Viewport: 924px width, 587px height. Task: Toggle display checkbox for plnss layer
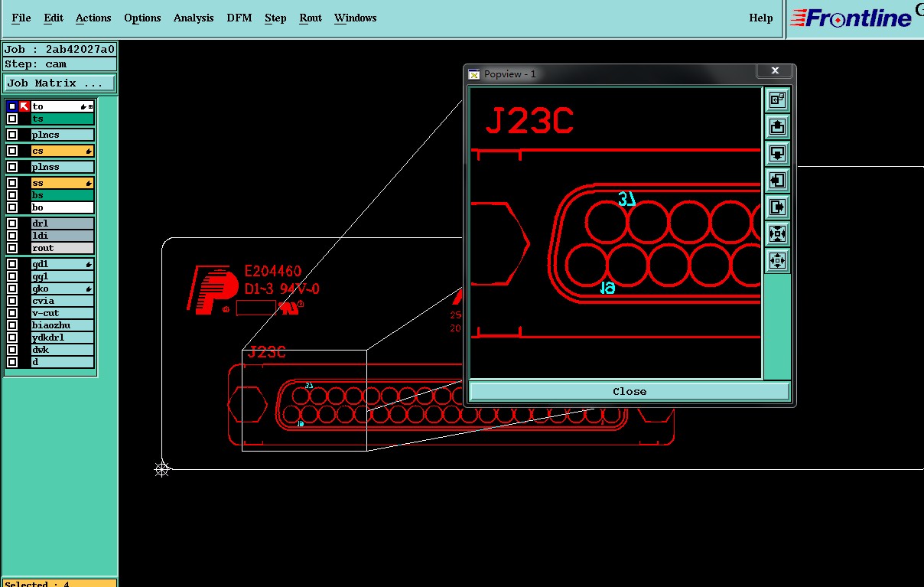point(12,167)
